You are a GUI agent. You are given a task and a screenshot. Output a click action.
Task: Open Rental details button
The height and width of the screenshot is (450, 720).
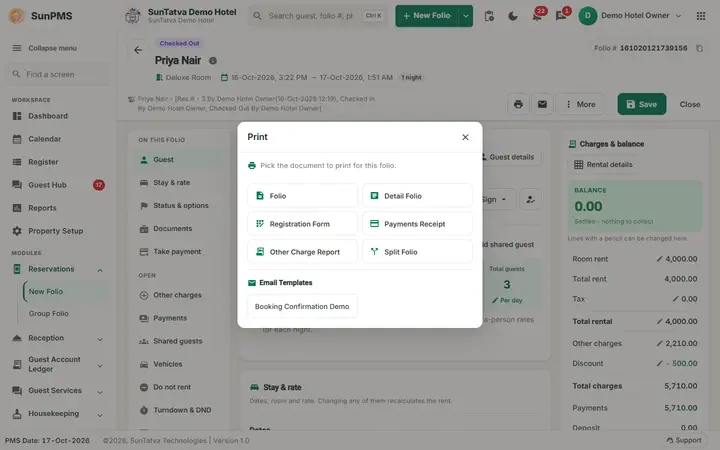(x=604, y=164)
